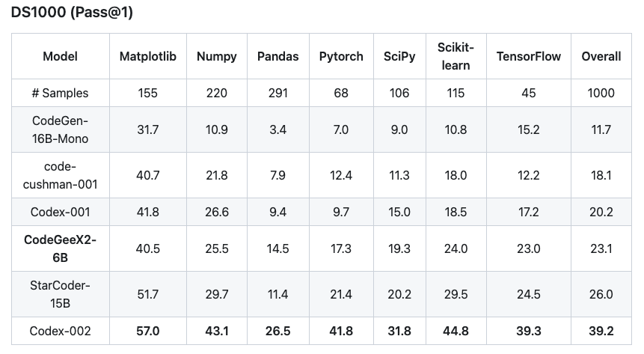Click the Pytorch column header

pos(341,56)
